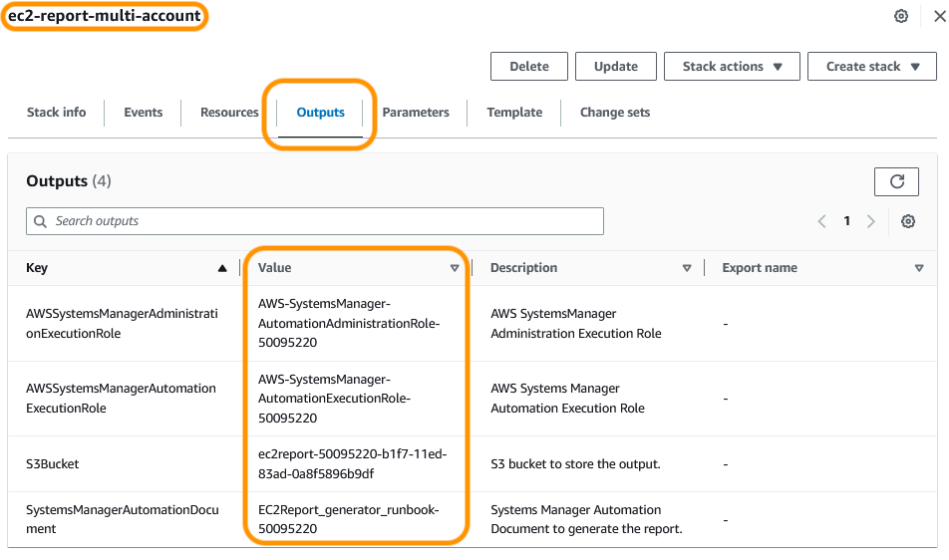The height and width of the screenshot is (560, 949).
Task: Click the Export name column header
Action: click(759, 268)
